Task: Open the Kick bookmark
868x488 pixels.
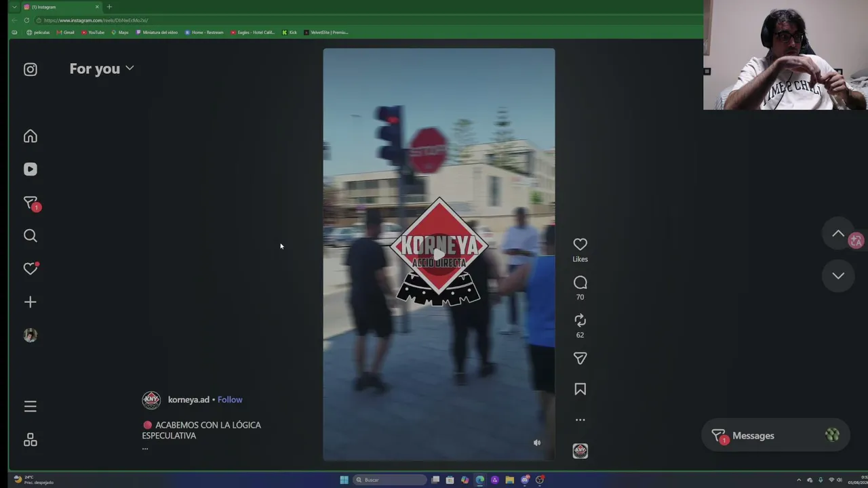Action: [x=290, y=33]
